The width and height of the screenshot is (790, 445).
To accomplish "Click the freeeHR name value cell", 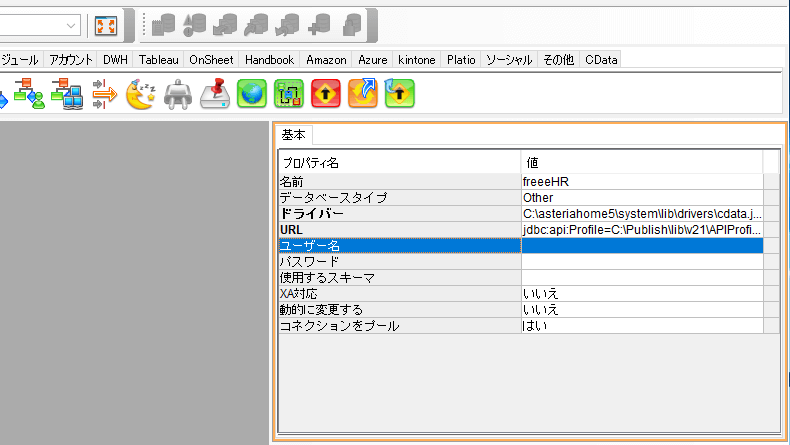I will [x=642, y=181].
